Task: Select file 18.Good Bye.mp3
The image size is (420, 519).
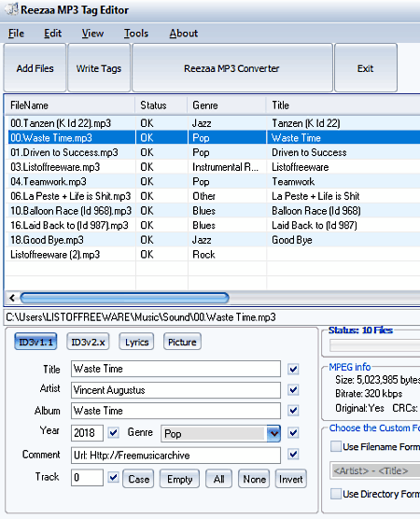Action: [47, 240]
